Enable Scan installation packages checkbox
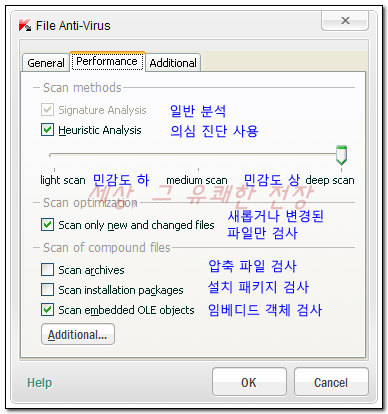Viewport: 388px width, 414px height. pyautogui.click(x=47, y=290)
